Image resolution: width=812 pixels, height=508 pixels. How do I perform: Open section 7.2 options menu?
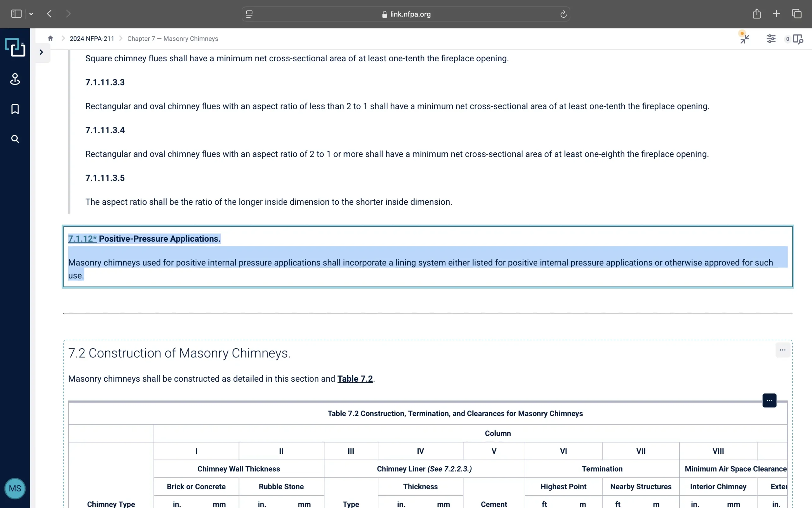point(783,350)
